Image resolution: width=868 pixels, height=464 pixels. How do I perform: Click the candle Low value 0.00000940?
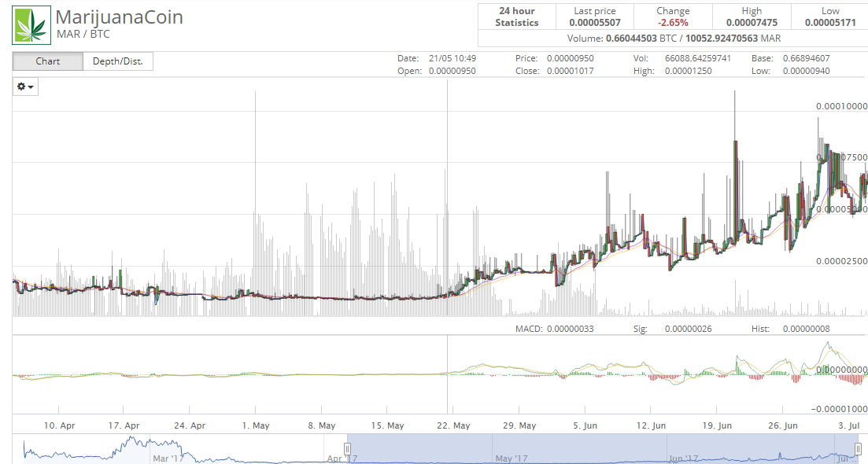point(807,71)
